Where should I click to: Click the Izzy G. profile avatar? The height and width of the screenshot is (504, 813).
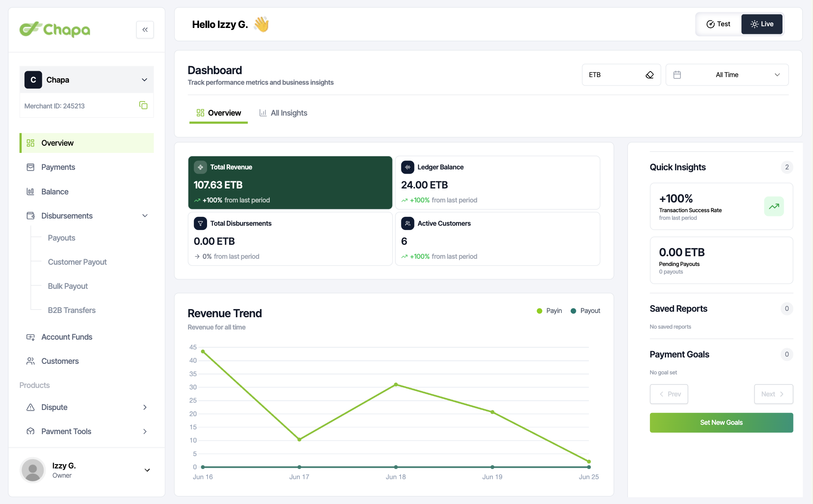pos(33,470)
